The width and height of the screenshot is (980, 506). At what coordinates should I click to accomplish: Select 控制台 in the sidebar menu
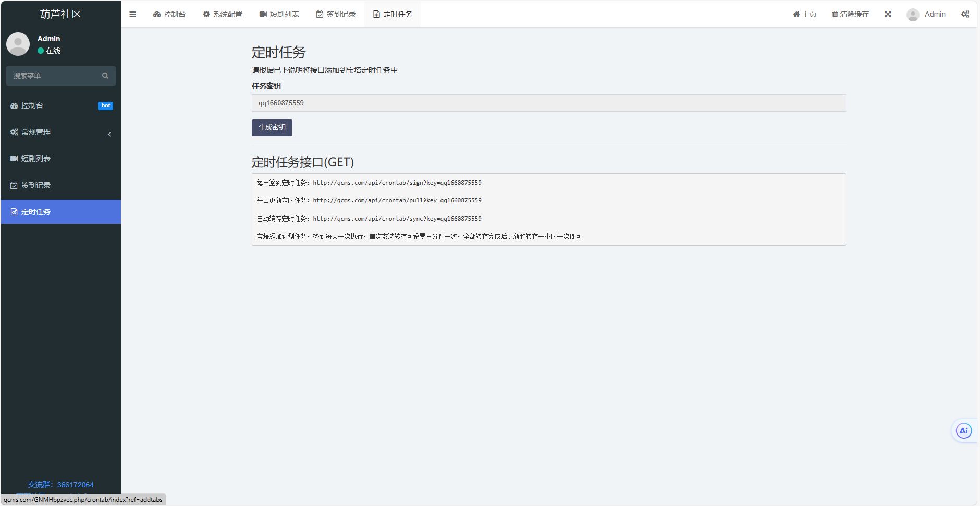coord(32,105)
